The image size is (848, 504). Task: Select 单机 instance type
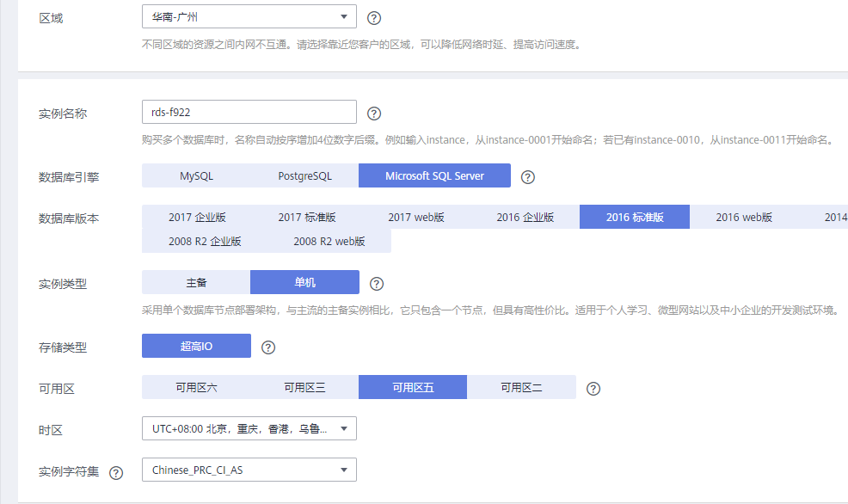click(x=304, y=282)
